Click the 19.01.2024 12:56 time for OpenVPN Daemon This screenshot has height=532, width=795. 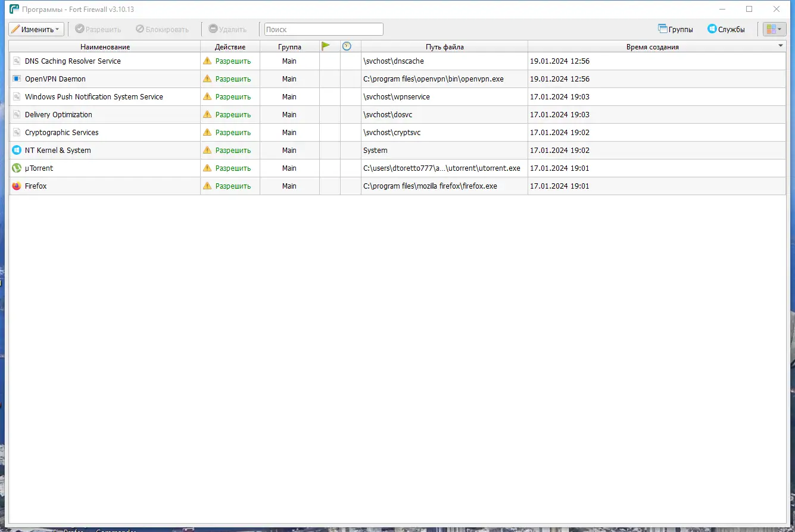(x=560, y=79)
